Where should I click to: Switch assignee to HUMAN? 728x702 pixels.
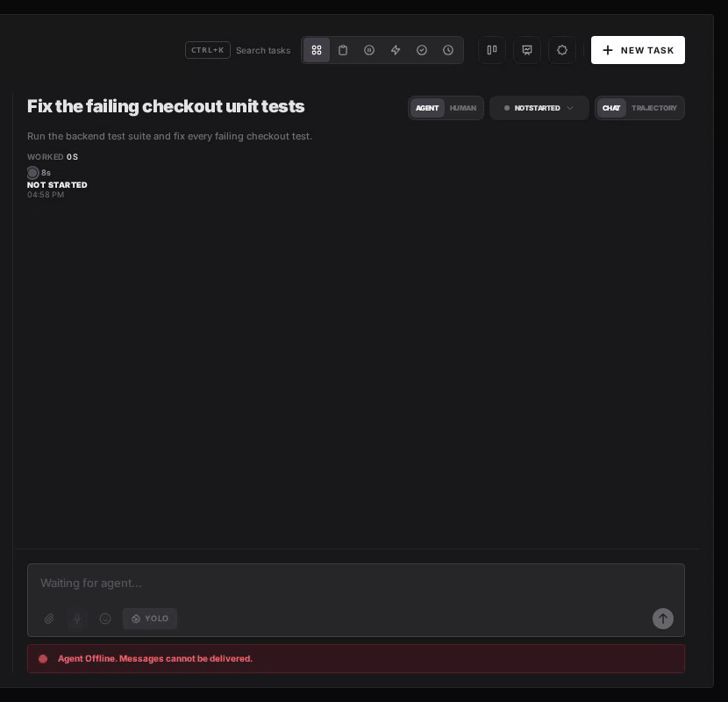pyautogui.click(x=463, y=108)
